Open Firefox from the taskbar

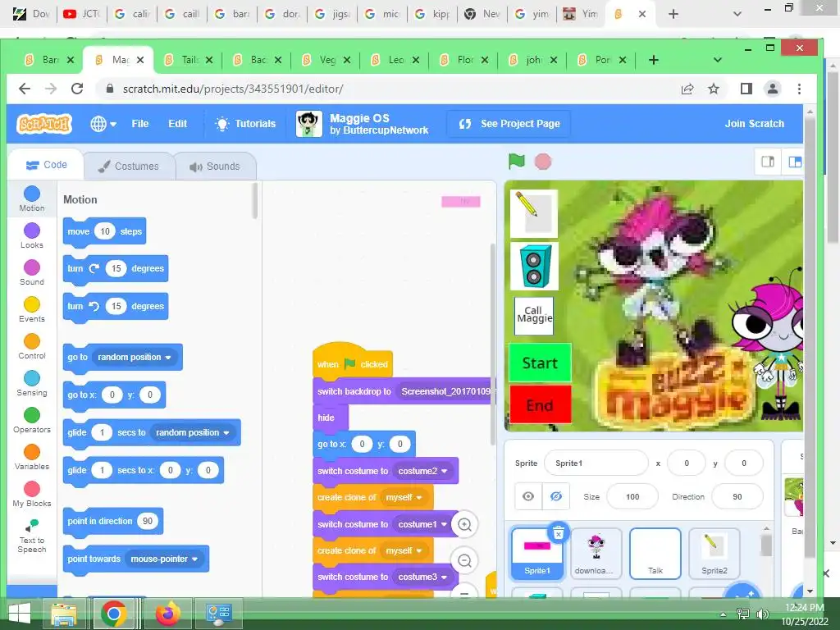coord(167,614)
